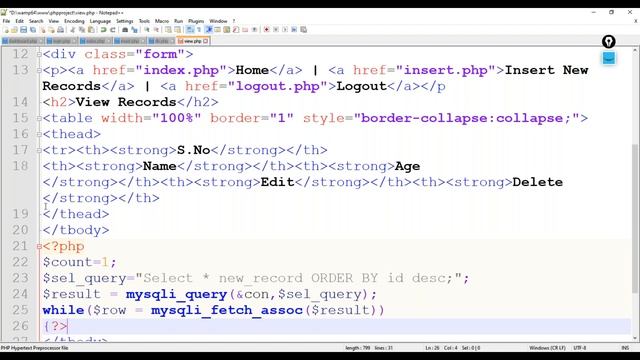Click 'Windows (CR LF)' in status bar
640x360 pixels.
(547, 348)
